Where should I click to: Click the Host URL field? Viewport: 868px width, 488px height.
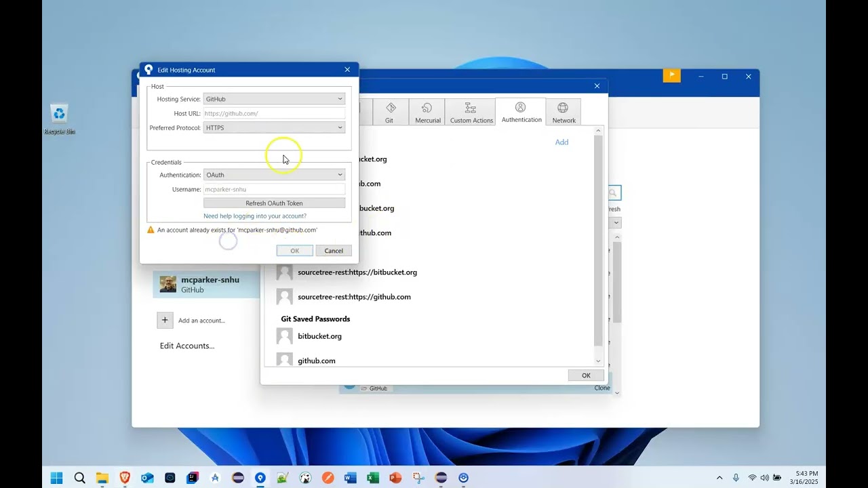pyautogui.click(x=274, y=113)
